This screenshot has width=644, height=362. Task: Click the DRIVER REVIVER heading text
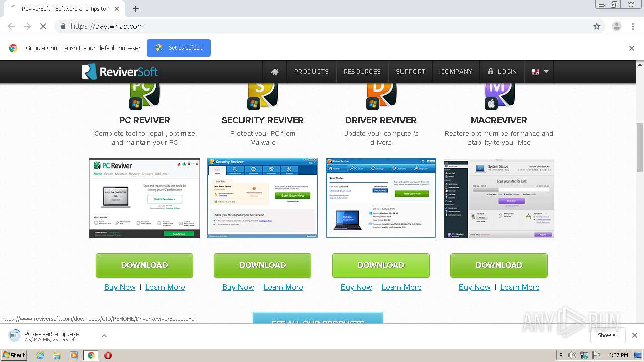pos(381,120)
